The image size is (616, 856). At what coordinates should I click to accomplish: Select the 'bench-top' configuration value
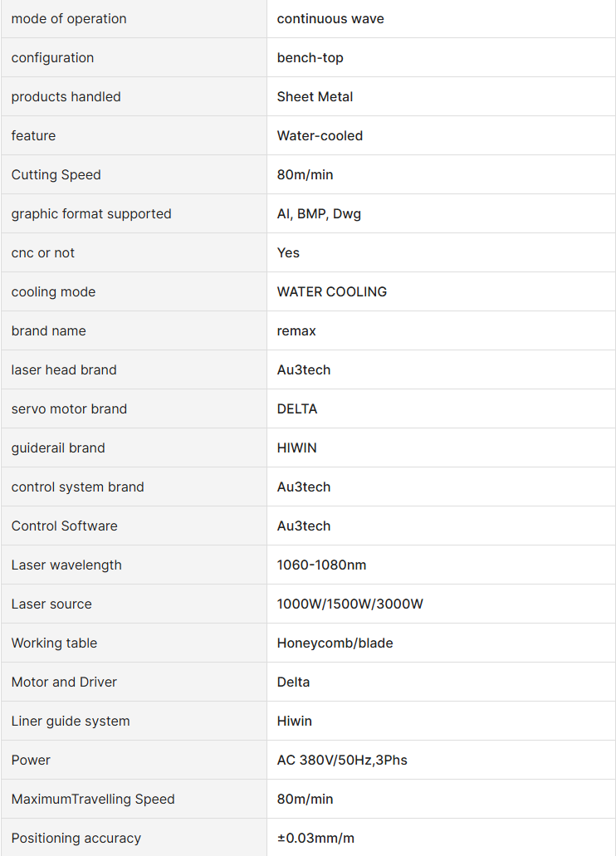pos(310,57)
